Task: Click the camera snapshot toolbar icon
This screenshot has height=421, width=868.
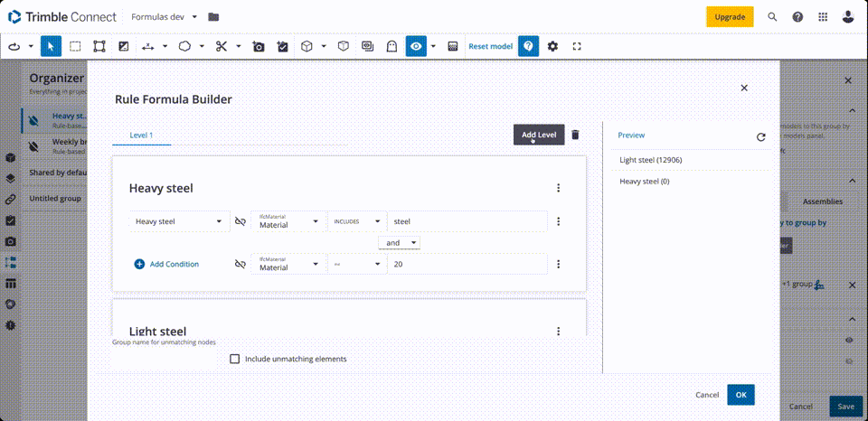Action: pos(259,46)
